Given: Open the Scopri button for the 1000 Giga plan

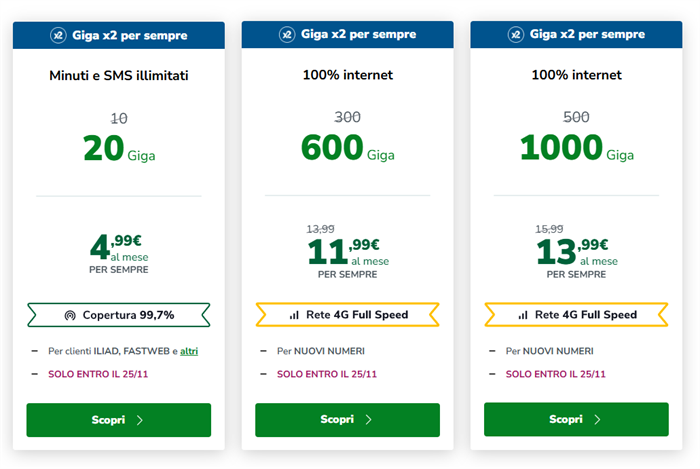Looking at the screenshot, I should coord(576,419).
